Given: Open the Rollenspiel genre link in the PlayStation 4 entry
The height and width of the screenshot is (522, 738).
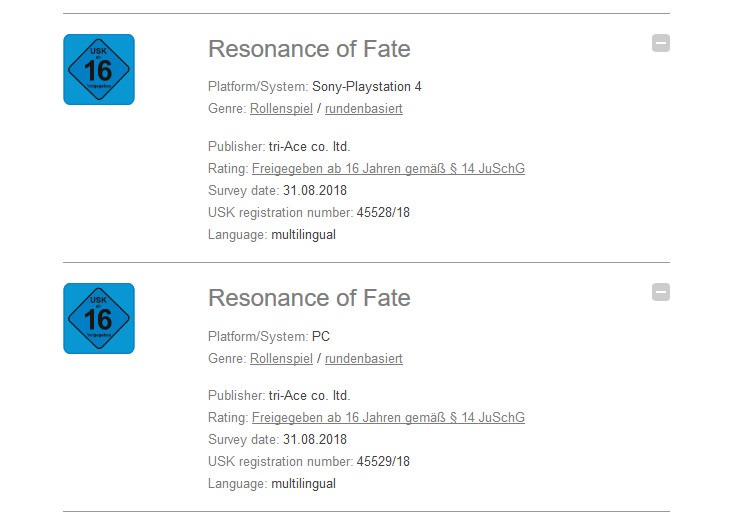Looking at the screenshot, I should (x=281, y=108).
